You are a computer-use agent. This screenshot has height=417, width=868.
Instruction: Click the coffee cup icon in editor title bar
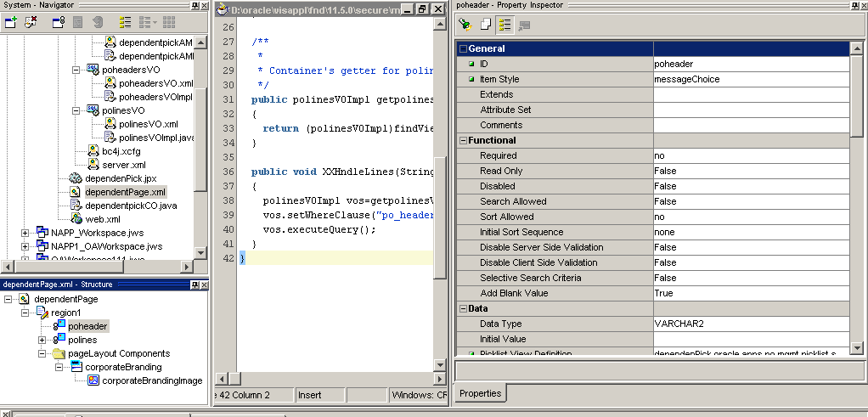click(223, 9)
